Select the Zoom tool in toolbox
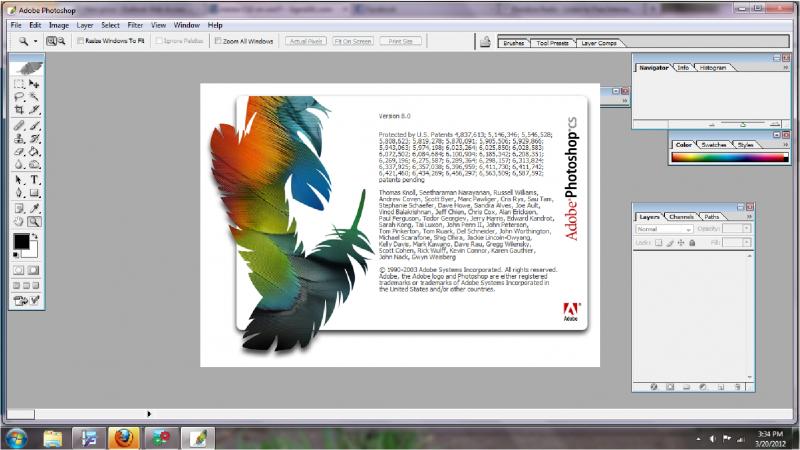The width and height of the screenshot is (800, 450). (34, 221)
